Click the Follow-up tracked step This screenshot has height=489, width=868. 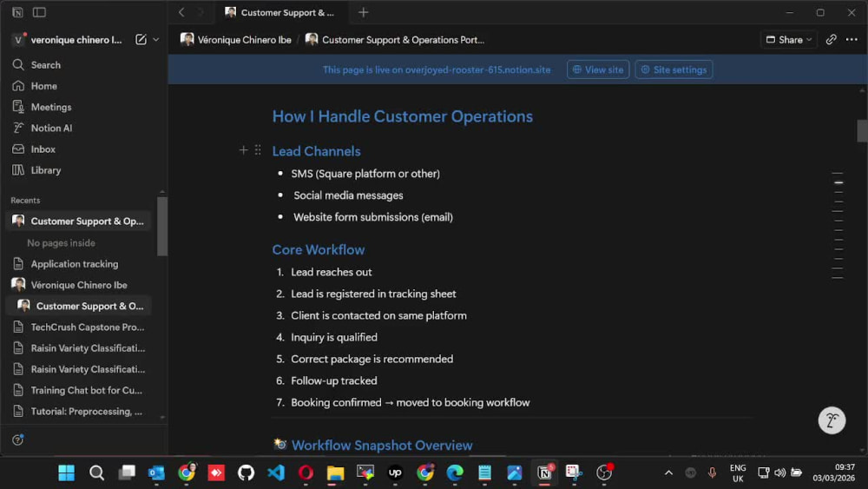[x=334, y=381]
